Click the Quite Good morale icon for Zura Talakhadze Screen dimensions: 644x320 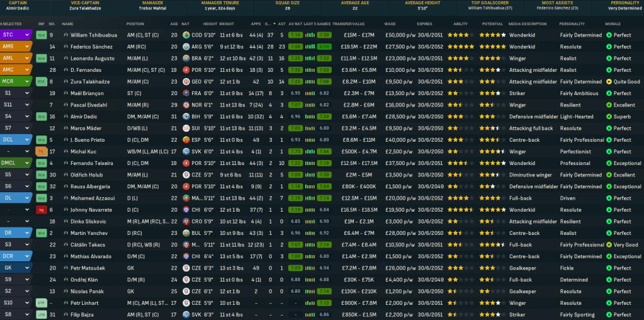tap(609, 81)
